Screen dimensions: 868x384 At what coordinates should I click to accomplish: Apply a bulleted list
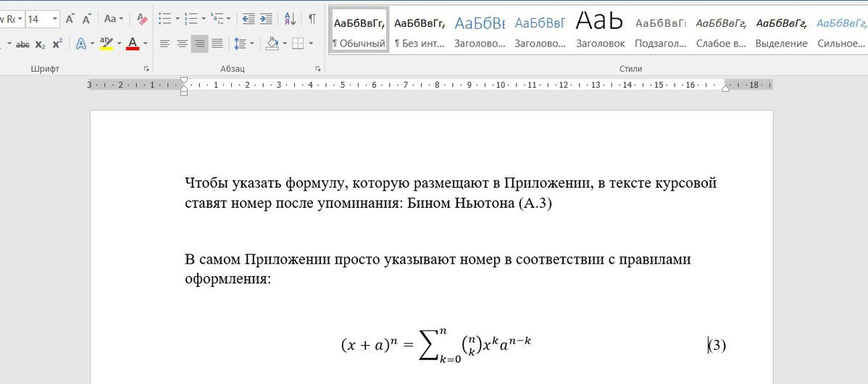(164, 18)
